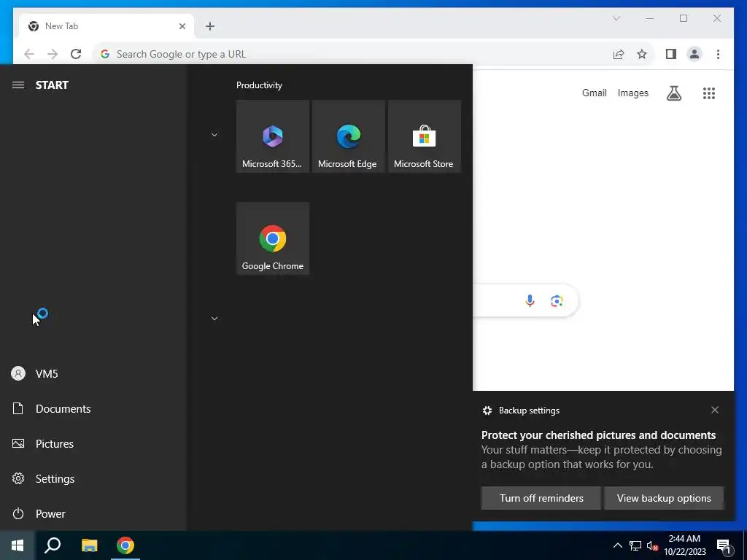This screenshot has height=560, width=747.
Task: Show hidden system tray icons
Action: [617, 545]
